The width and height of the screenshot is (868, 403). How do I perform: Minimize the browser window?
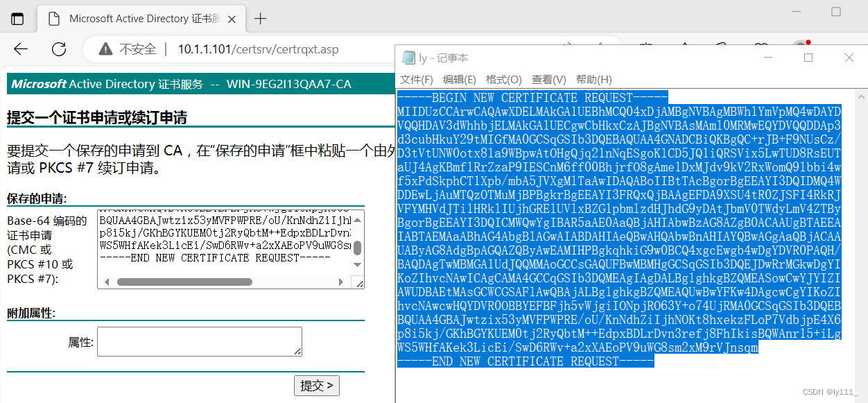795,12
